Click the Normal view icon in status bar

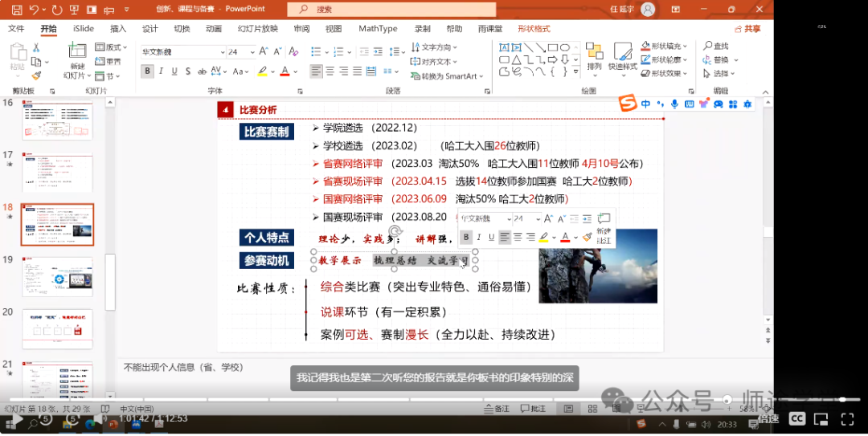[568, 409]
